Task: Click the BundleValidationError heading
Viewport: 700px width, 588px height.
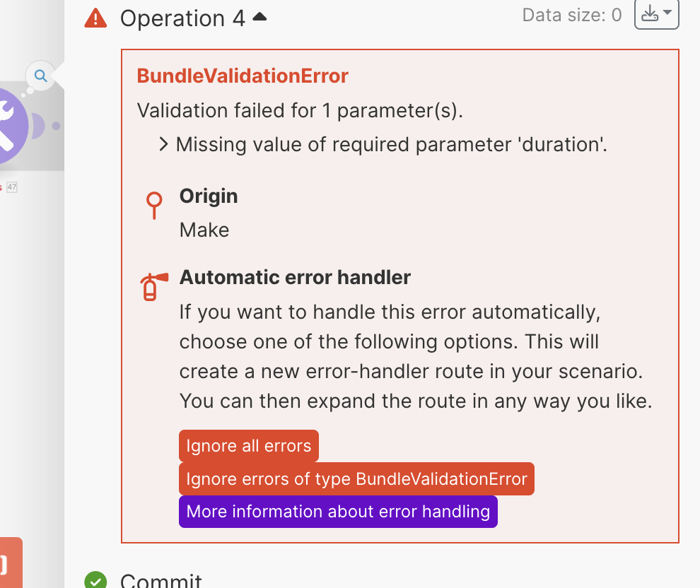Action: tap(243, 76)
